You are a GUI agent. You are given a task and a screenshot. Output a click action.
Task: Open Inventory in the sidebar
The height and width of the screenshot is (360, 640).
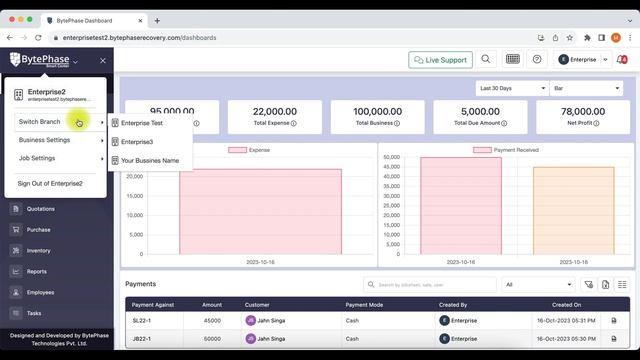[38, 251]
